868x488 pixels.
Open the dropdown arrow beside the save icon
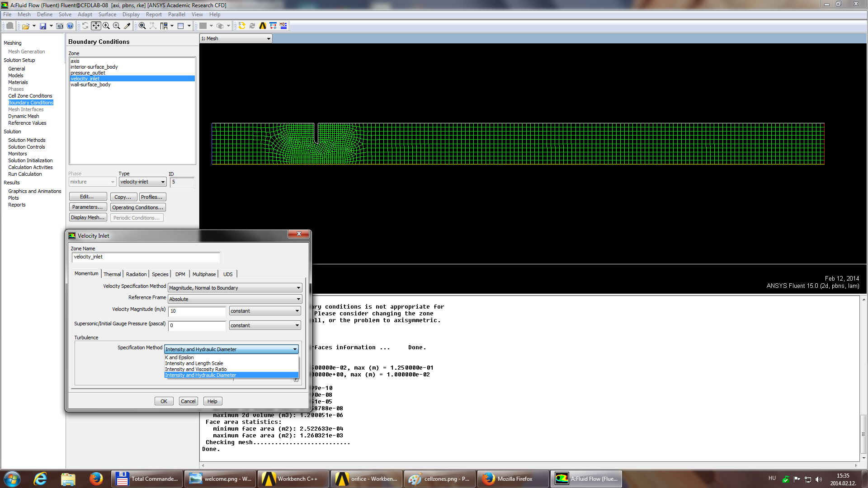click(x=51, y=26)
